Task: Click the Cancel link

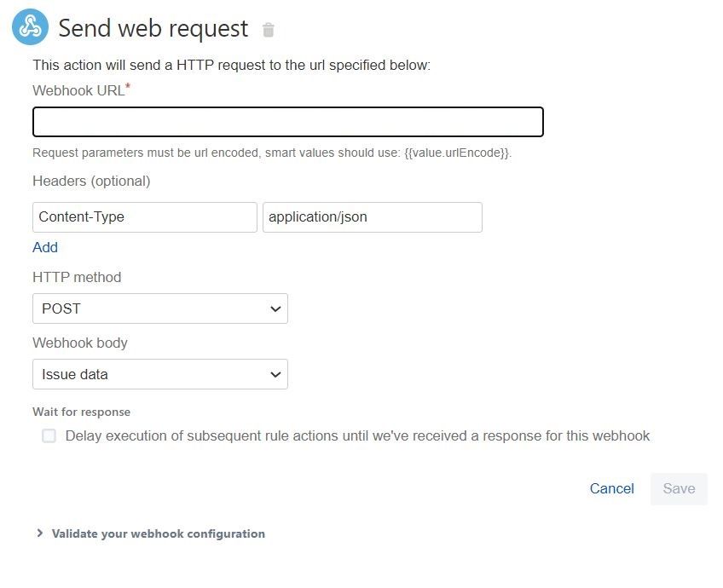Action: tap(611, 488)
